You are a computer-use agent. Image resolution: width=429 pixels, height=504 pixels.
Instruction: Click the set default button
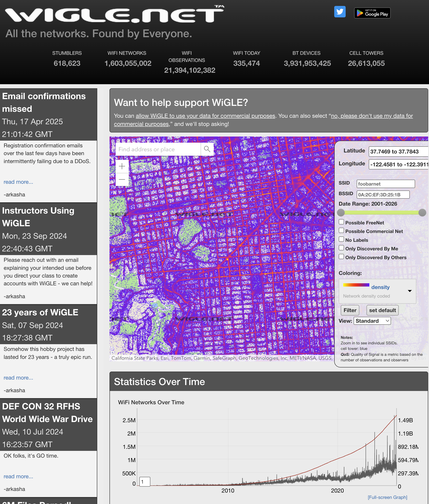coord(382,310)
